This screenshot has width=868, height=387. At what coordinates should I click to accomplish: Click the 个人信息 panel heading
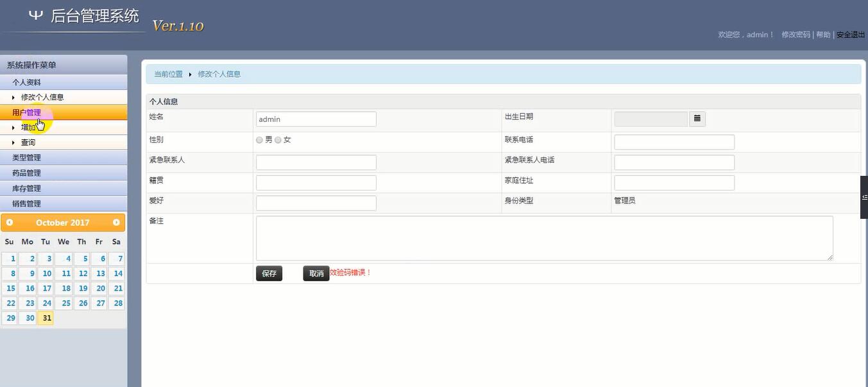[x=164, y=101]
